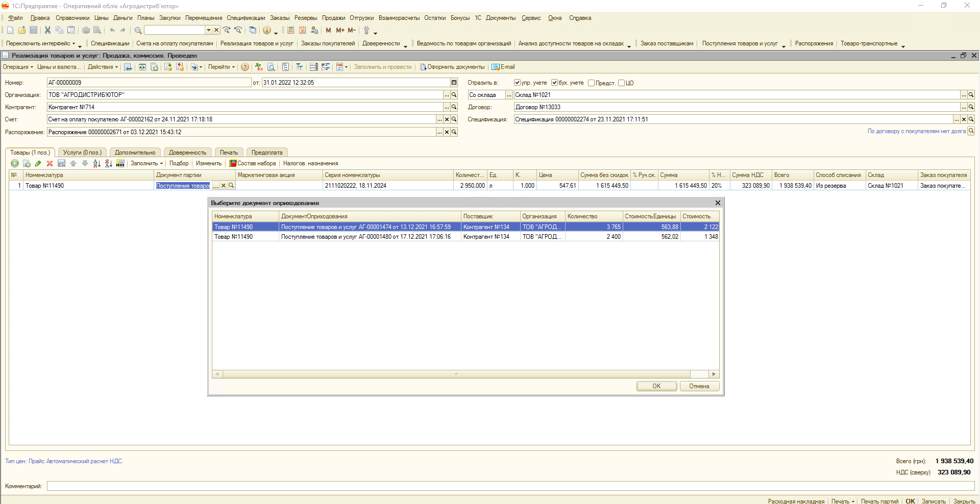
Task: Click the Отмена button in dialog
Action: [699, 386]
